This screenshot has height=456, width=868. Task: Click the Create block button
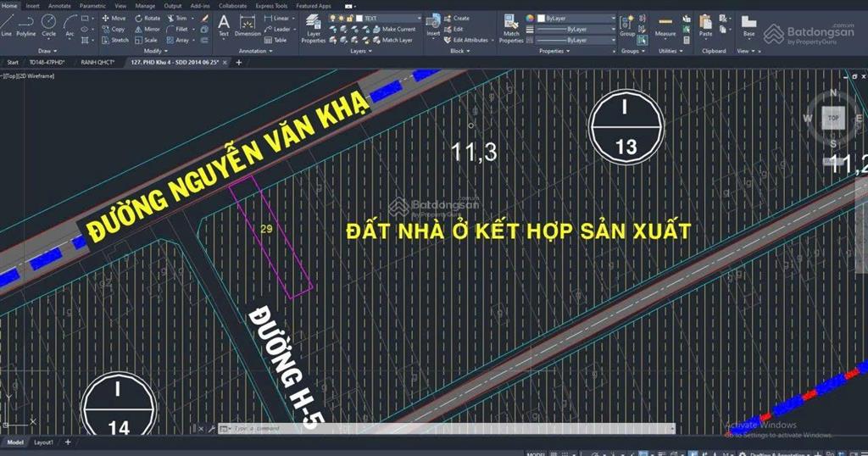(457, 19)
